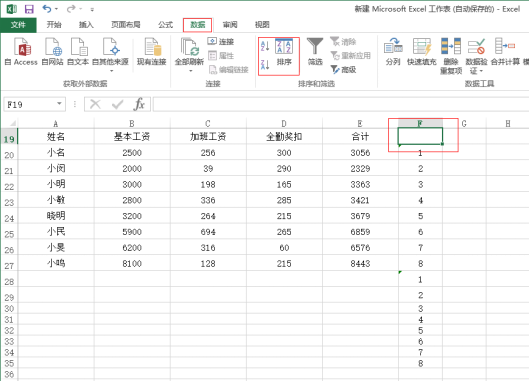Import data using 自 Access icon

21,52
